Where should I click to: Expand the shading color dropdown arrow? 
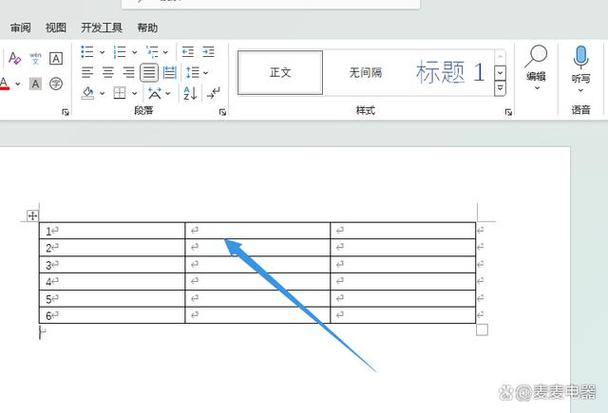click(x=102, y=93)
